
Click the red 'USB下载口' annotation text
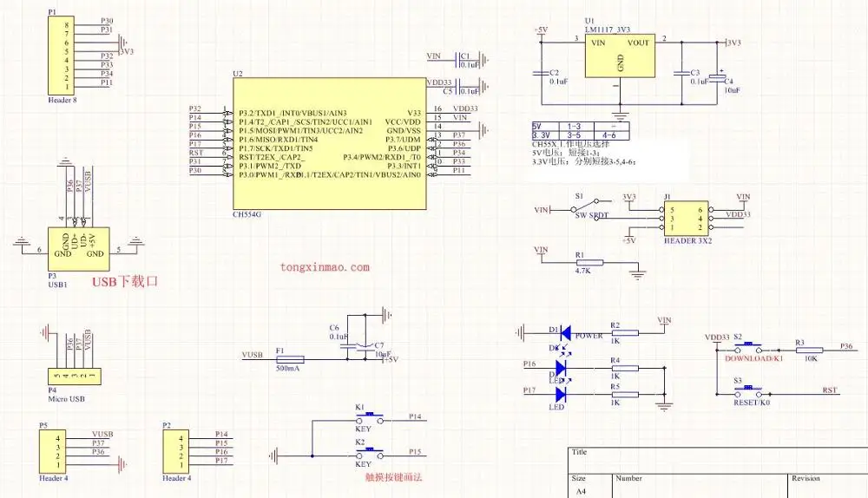[125, 282]
